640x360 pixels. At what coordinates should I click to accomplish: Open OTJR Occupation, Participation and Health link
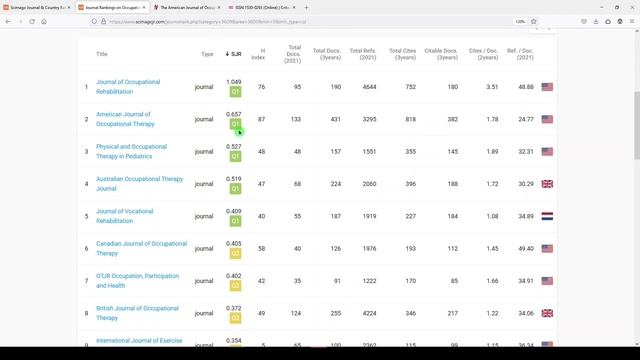[138, 281]
